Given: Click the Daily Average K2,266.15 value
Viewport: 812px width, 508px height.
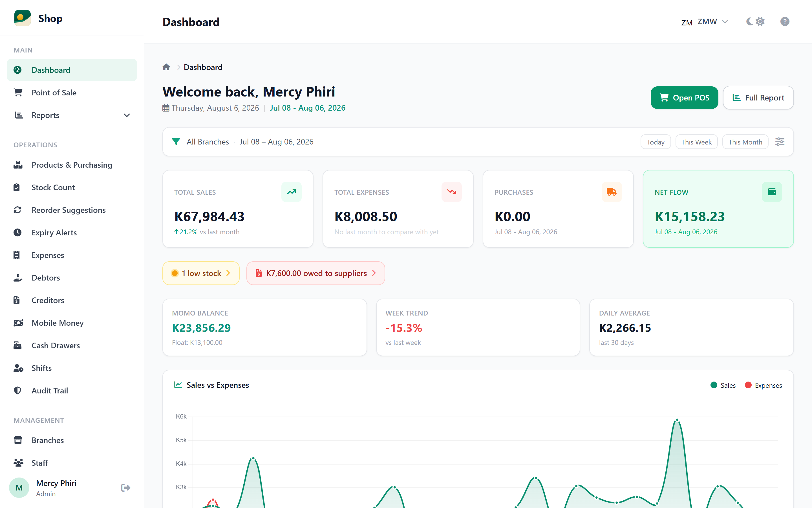Looking at the screenshot, I should point(625,328).
